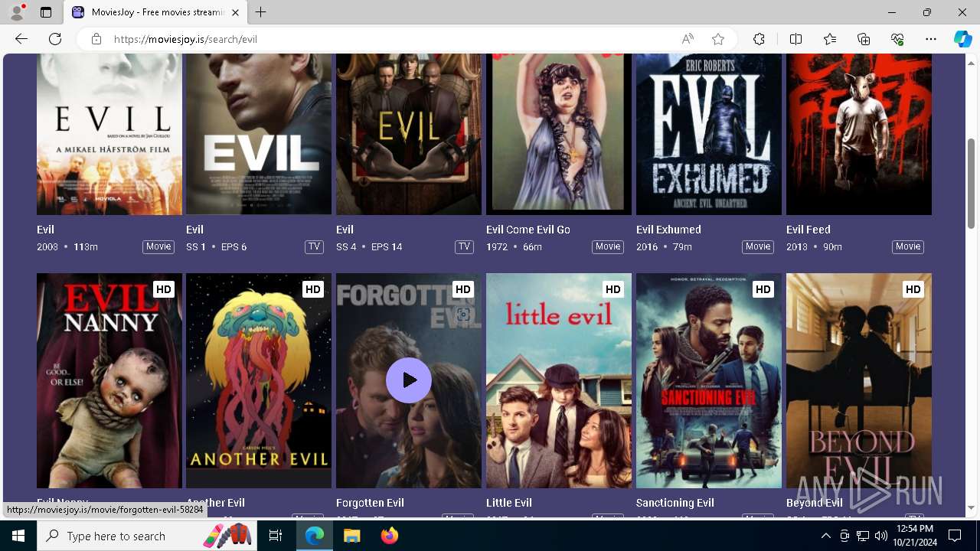Open File Explorer from the taskbar
980x551 pixels.
pos(352,536)
